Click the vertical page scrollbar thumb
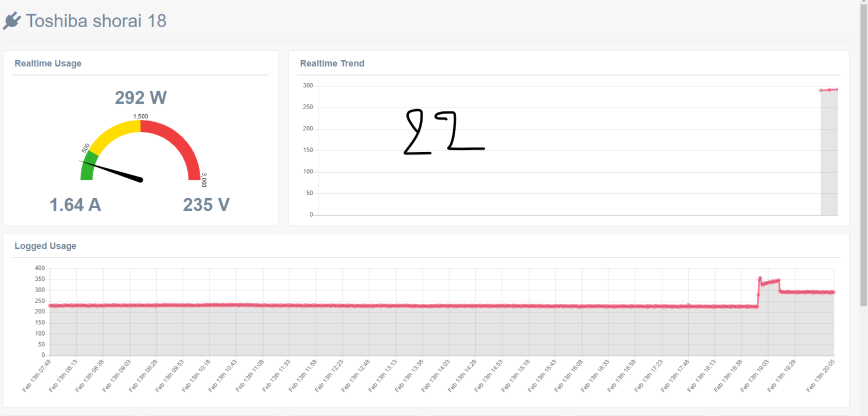 [x=864, y=155]
